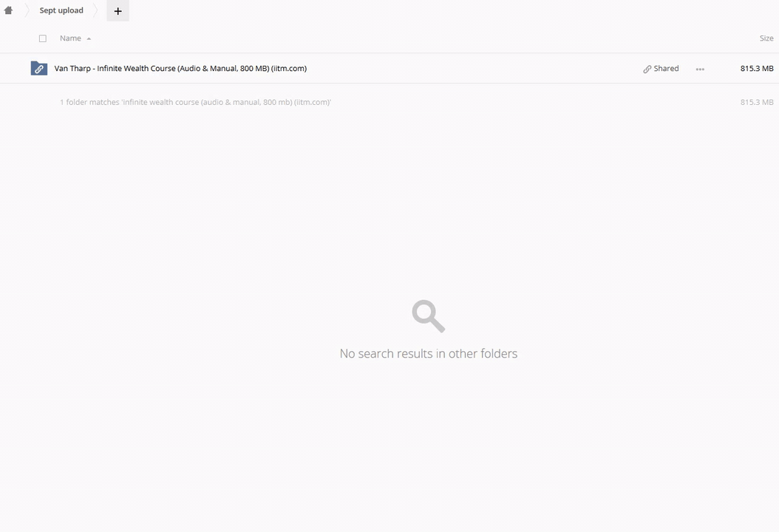Click the shared folder icon for Van Tharp
This screenshot has height=532, width=779.
[x=38, y=68]
